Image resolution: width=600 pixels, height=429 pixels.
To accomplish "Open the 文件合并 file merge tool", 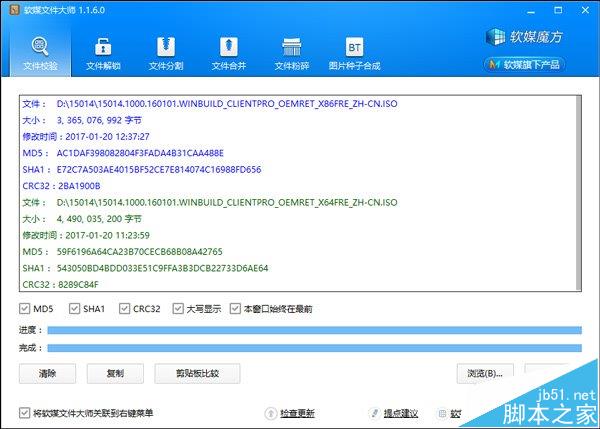I will click(x=228, y=54).
